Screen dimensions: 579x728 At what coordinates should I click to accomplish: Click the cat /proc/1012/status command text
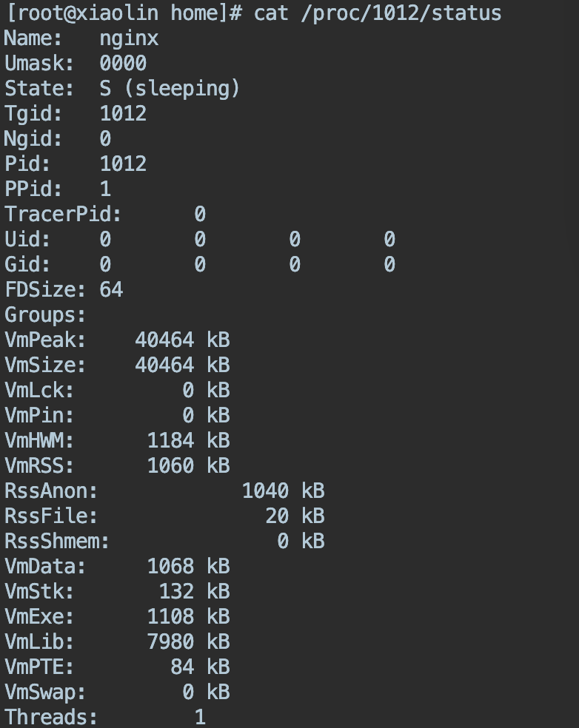(377, 13)
